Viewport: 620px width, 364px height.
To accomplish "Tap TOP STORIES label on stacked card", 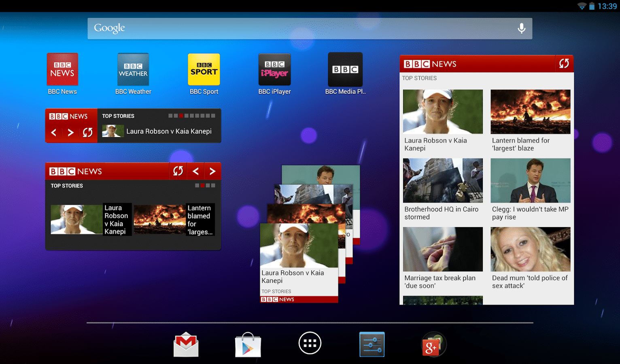I will pyautogui.click(x=276, y=291).
